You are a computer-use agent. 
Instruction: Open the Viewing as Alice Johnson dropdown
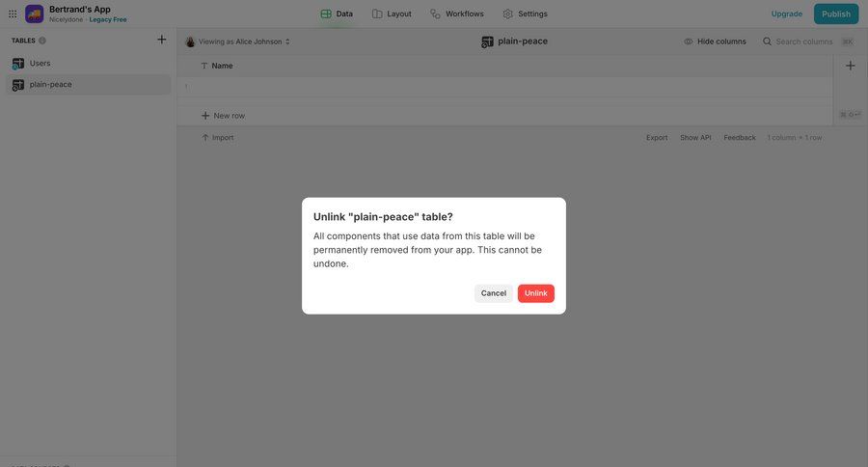tap(237, 41)
